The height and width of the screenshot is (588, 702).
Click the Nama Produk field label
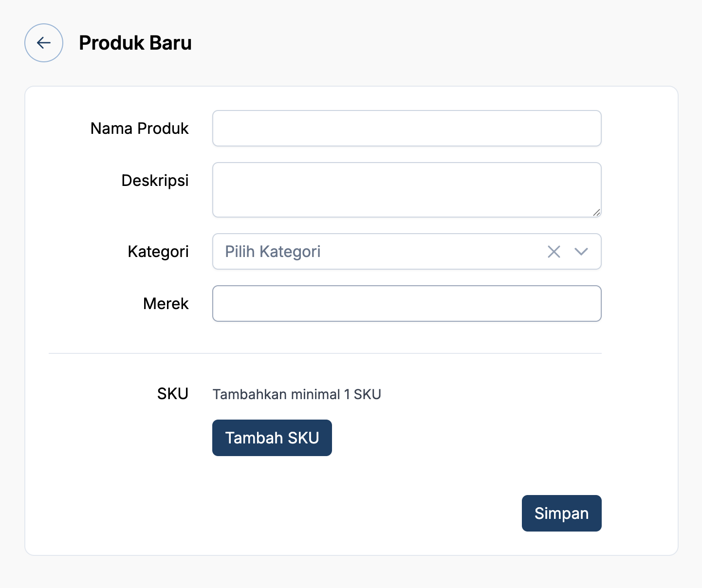(x=140, y=129)
